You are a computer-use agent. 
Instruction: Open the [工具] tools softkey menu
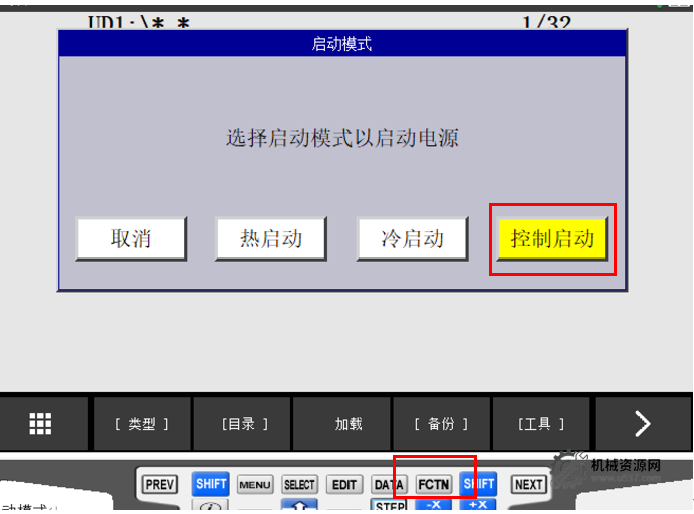pos(541,424)
